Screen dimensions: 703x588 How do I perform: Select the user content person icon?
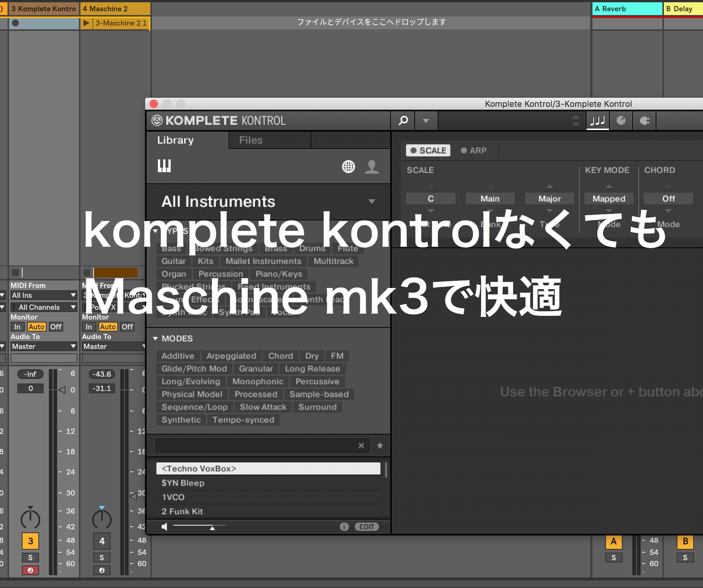tap(371, 167)
